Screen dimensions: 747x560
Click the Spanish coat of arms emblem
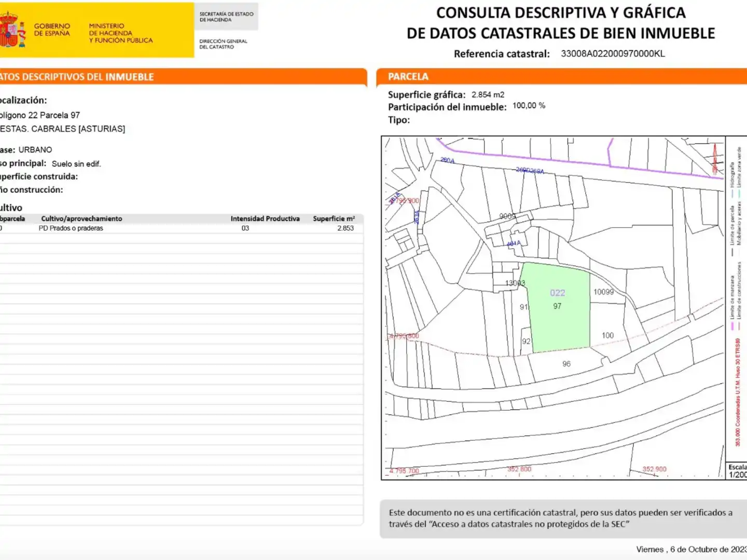point(12,30)
